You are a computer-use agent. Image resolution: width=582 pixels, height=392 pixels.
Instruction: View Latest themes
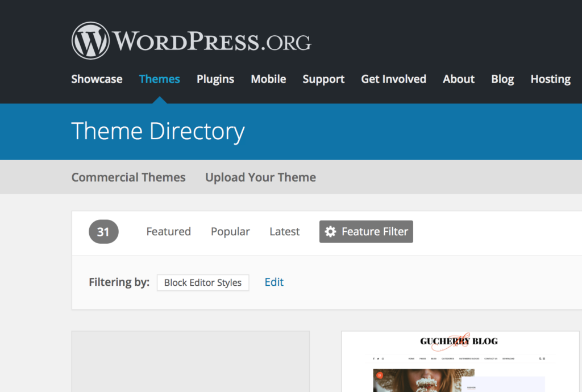(285, 232)
